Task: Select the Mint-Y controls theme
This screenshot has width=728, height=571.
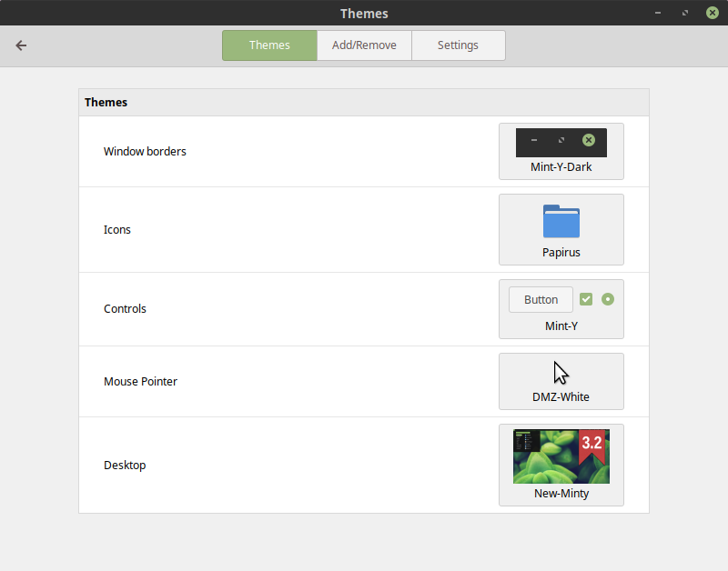Action: [x=561, y=309]
